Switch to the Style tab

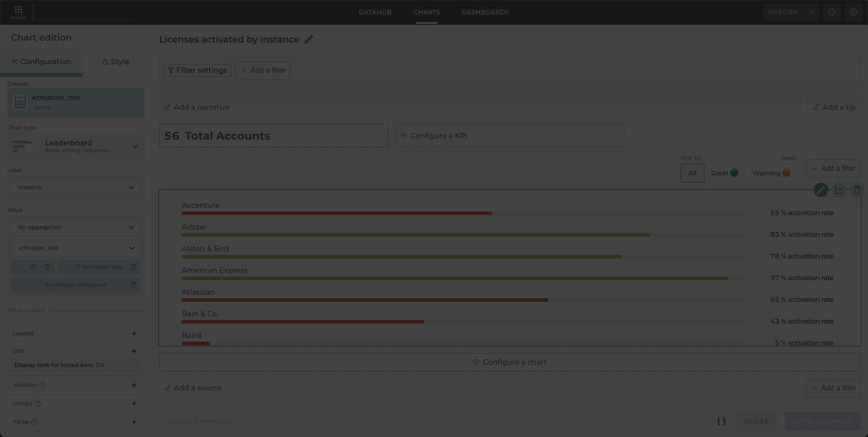point(116,62)
